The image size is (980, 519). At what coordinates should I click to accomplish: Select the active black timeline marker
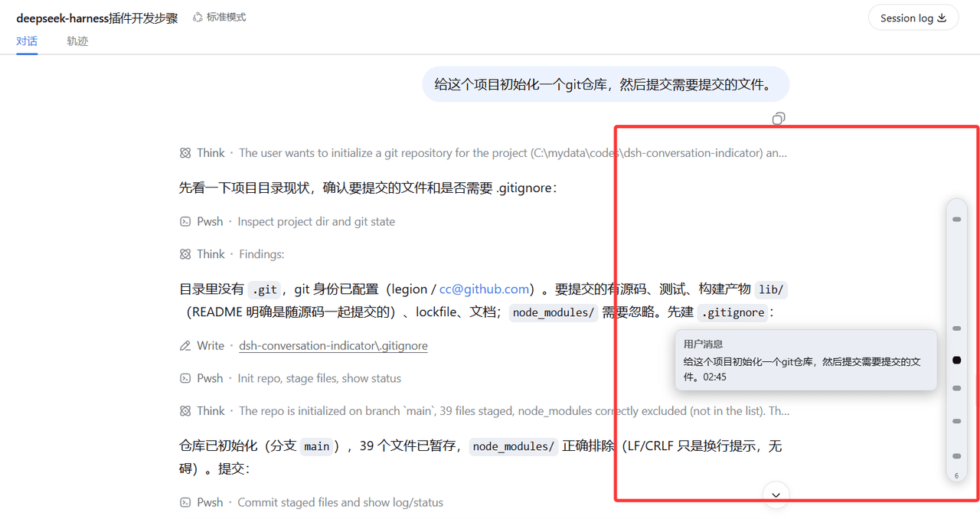(956, 360)
